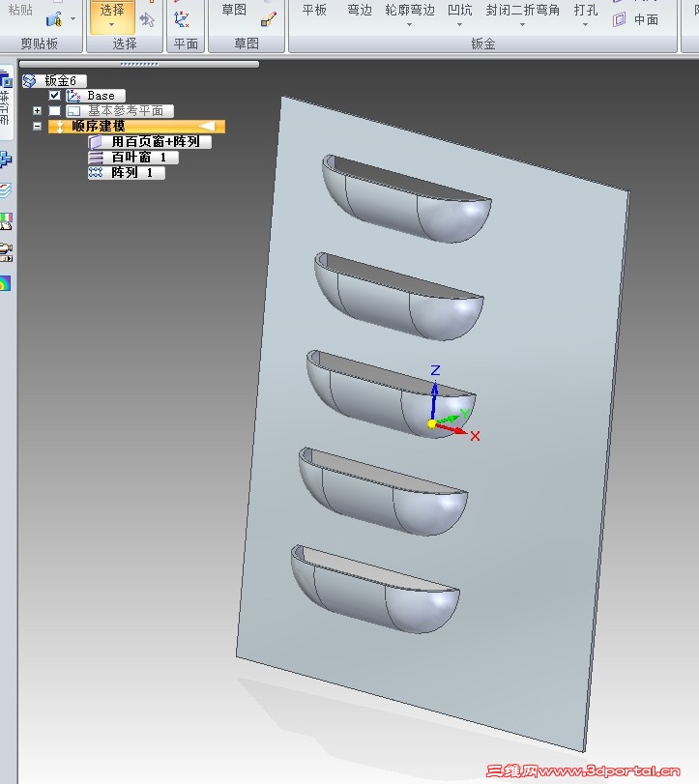Click the 草图 (Sketch) command
699x784 pixels.
[234, 10]
